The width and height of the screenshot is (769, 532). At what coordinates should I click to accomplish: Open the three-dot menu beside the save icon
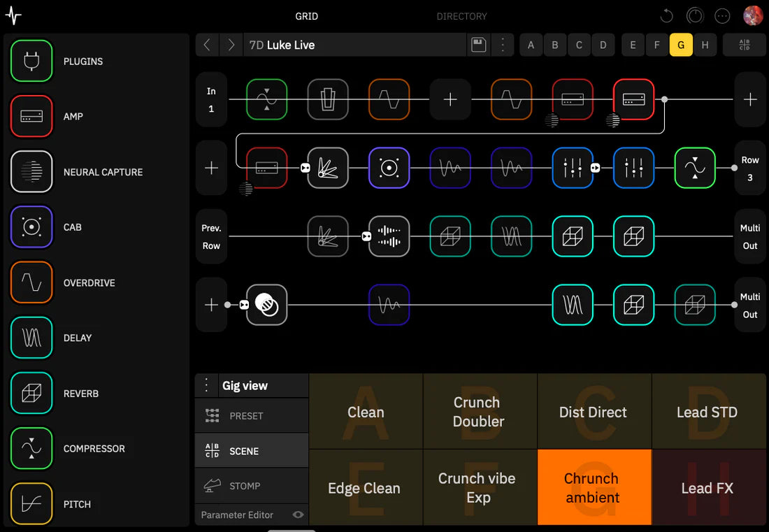tap(503, 44)
